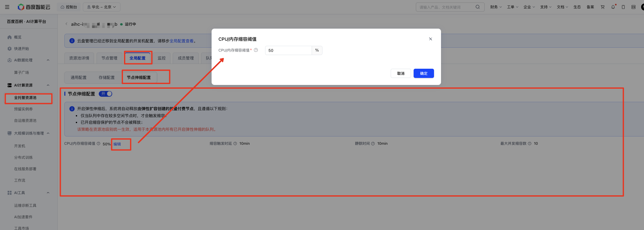Open 预留实例券 in the sidebar
Screen dimensions: 644x230
pos(23,109)
